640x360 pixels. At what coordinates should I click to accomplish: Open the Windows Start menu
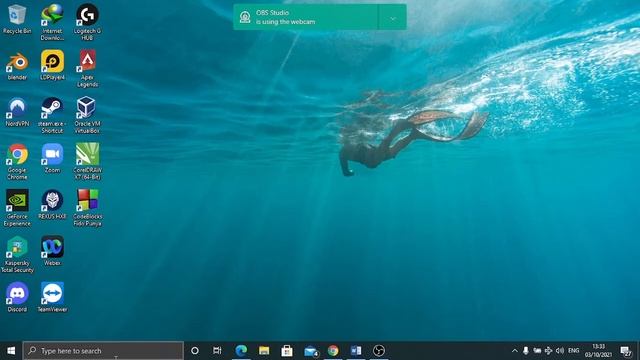11,351
